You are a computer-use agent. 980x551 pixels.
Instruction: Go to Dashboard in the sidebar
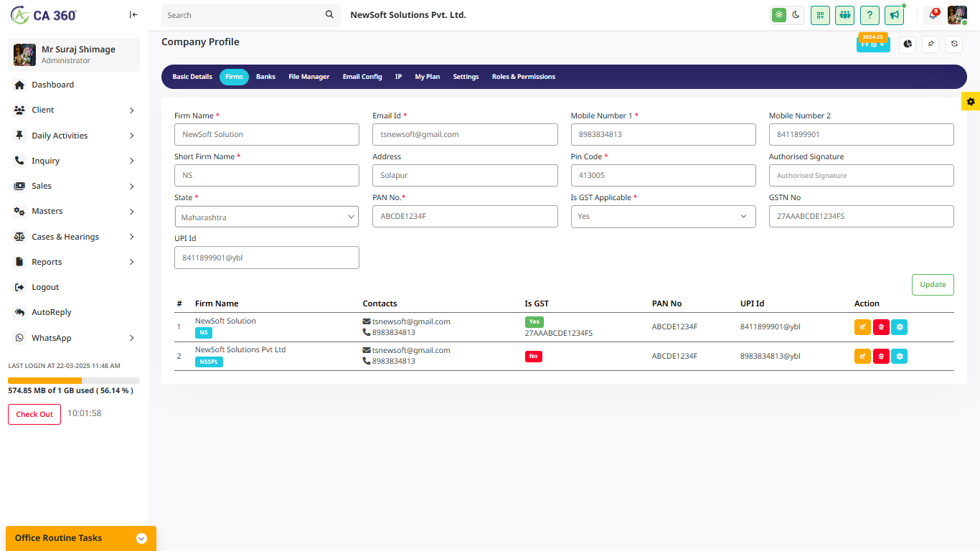pos(74,85)
